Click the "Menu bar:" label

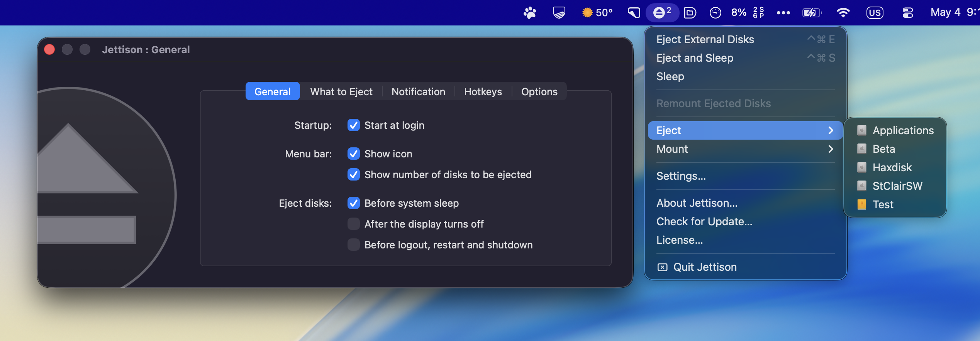(x=309, y=154)
